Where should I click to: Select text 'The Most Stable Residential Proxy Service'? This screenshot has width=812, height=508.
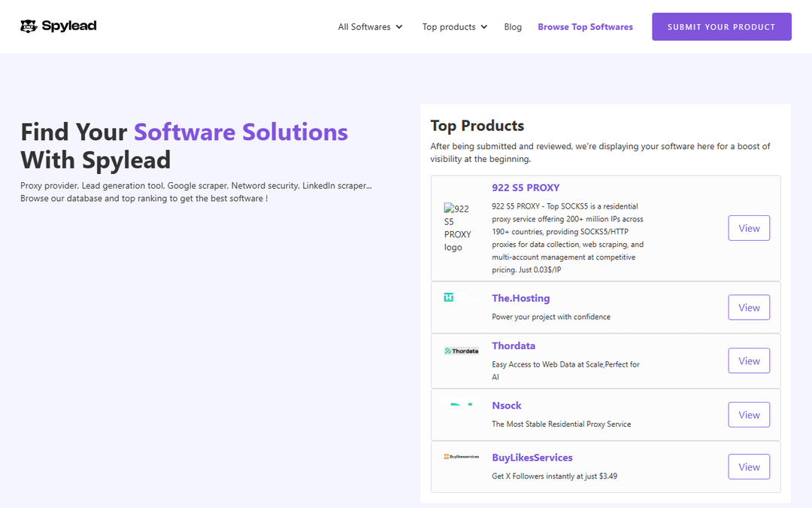(x=562, y=424)
